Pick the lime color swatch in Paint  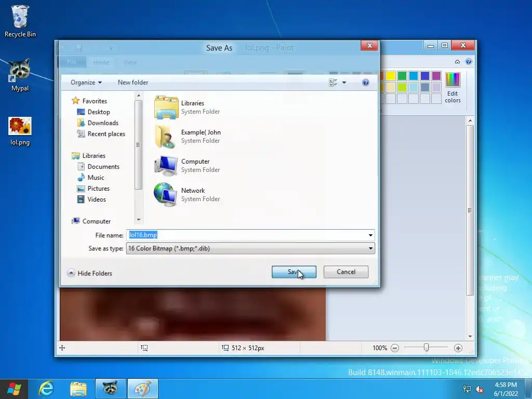[x=402, y=87]
